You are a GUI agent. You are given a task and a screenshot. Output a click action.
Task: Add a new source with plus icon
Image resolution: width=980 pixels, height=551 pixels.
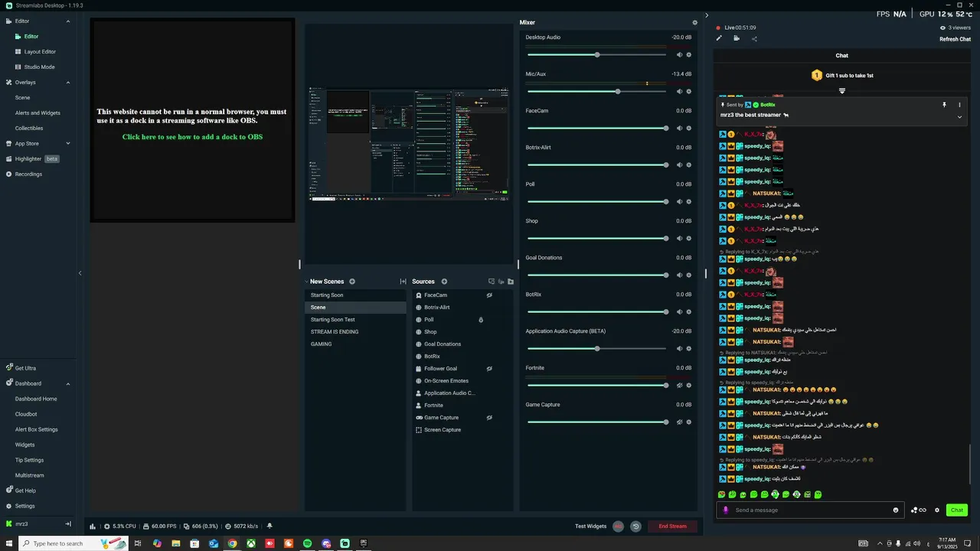[444, 282]
